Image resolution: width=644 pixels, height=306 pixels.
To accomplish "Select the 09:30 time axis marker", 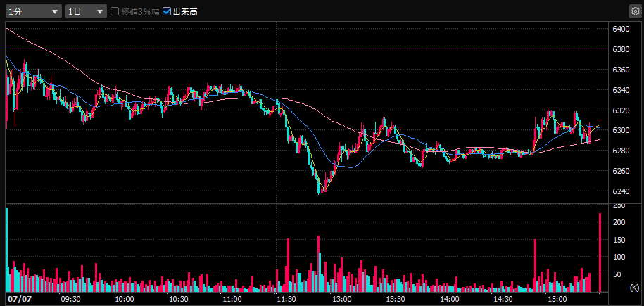I will 70,298.
